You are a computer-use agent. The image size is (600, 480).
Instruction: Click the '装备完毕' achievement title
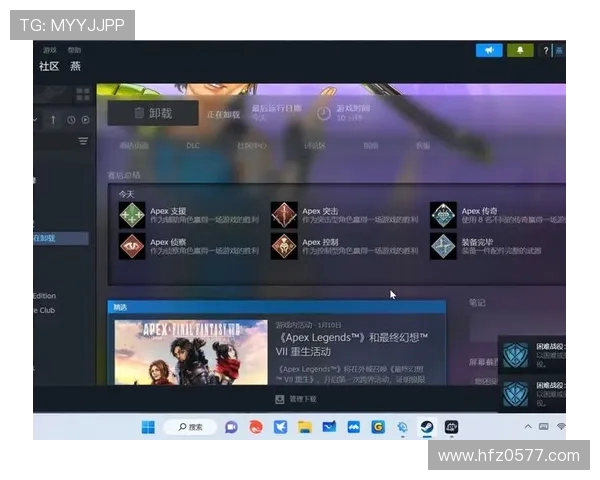click(477, 242)
